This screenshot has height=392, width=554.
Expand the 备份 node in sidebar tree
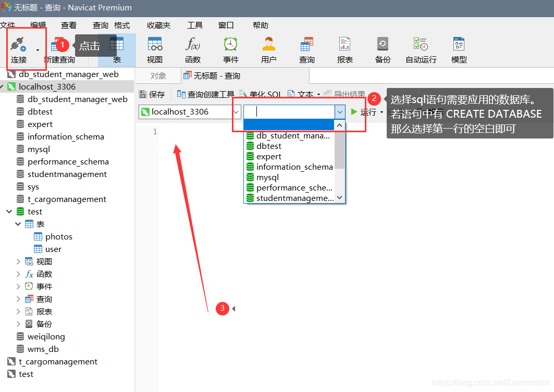coord(18,324)
